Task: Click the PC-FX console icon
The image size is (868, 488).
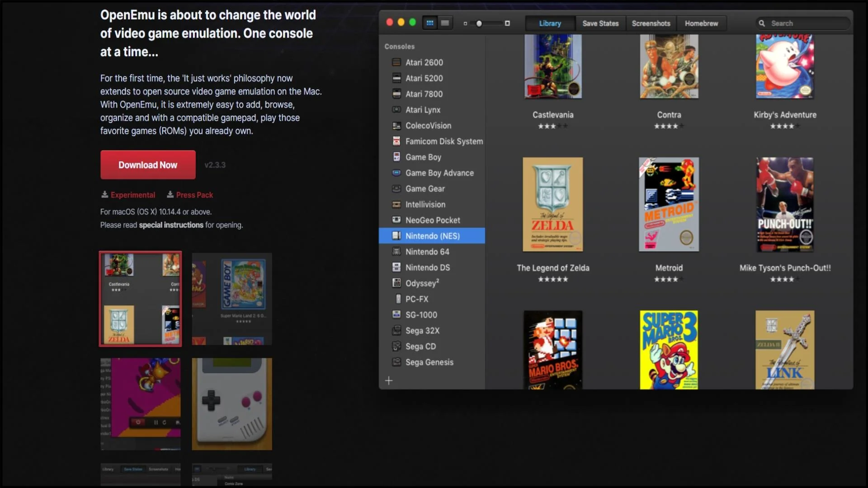Action: [x=398, y=299]
